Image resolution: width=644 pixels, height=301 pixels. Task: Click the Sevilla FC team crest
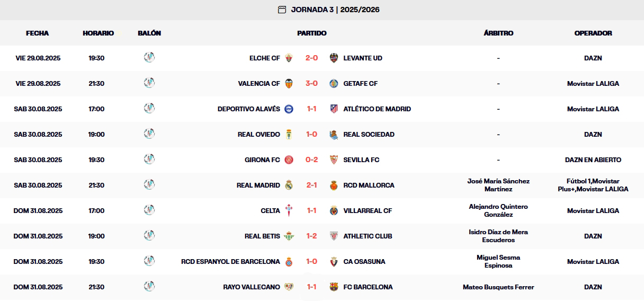coord(334,160)
